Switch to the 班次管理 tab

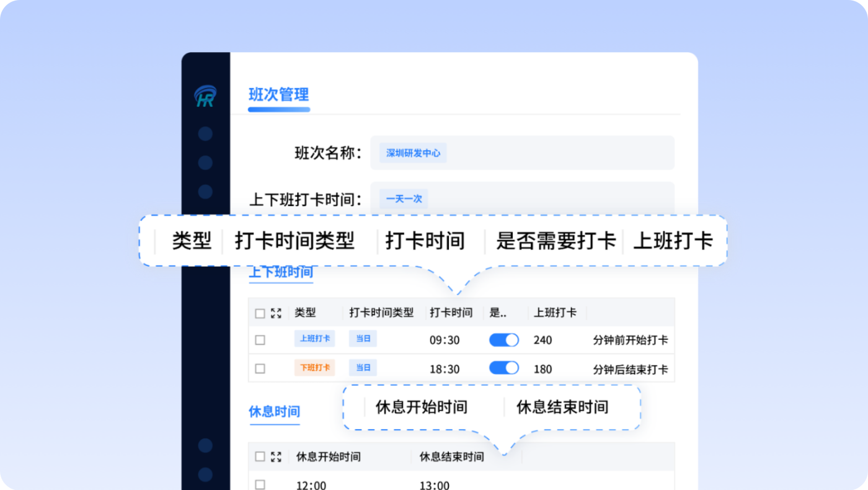click(278, 95)
